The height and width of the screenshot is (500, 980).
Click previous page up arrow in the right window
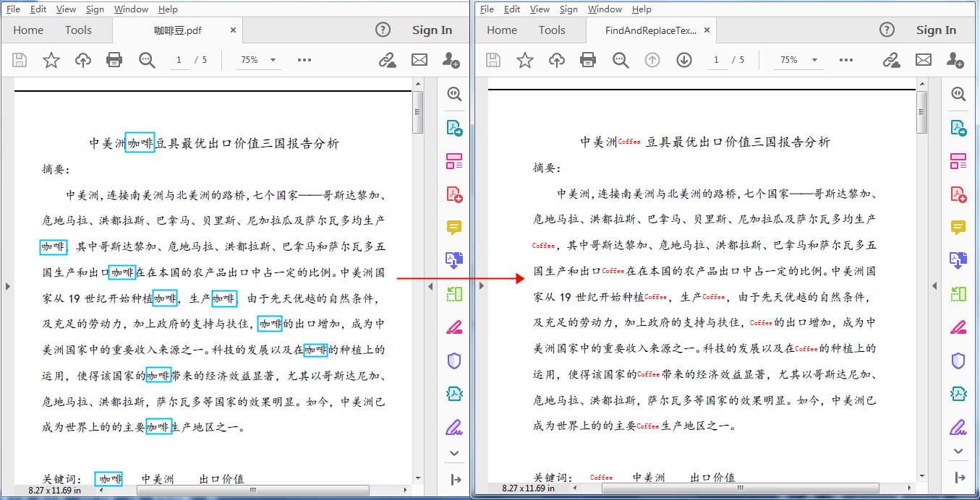(652, 60)
